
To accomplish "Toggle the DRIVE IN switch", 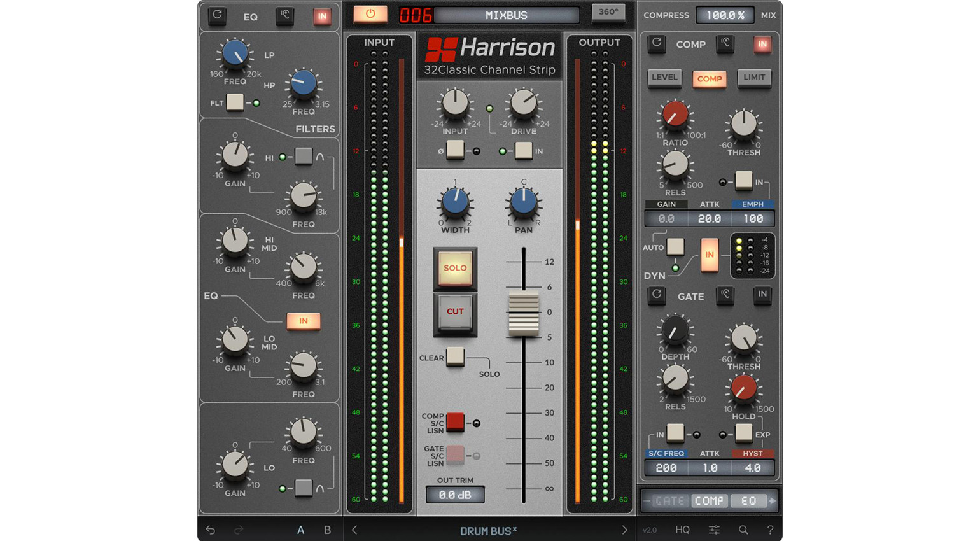I will pos(523,150).
